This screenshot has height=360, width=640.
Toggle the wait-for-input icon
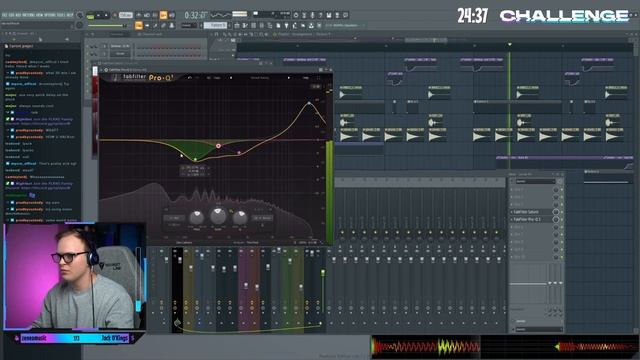(x=147, y=16)
